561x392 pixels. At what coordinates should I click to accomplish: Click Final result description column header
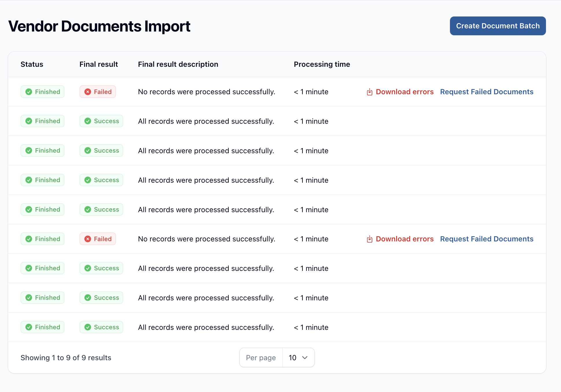tap(178, 64)
